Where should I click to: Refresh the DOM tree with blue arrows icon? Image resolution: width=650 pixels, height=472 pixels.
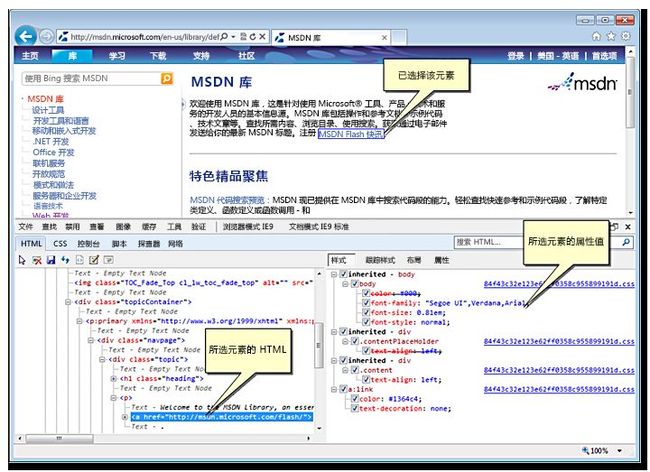point(65,260)
